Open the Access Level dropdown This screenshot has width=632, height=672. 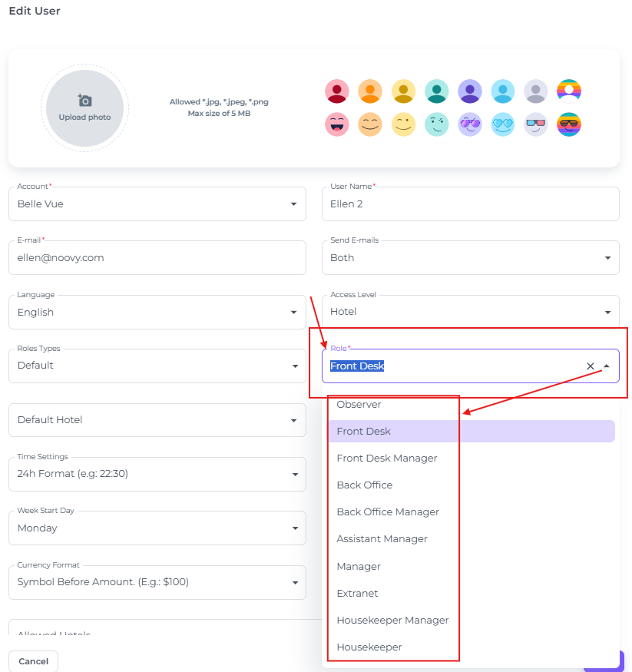(606, 312)
